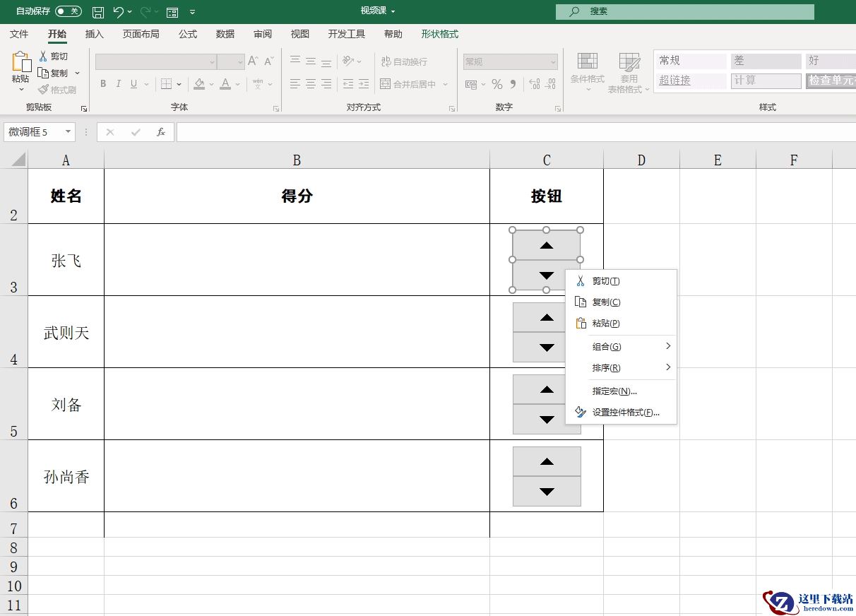Image resolution: width=856 pixels, height=616 pixels.
Task: Click the borders icon
Action: [167, 84]
